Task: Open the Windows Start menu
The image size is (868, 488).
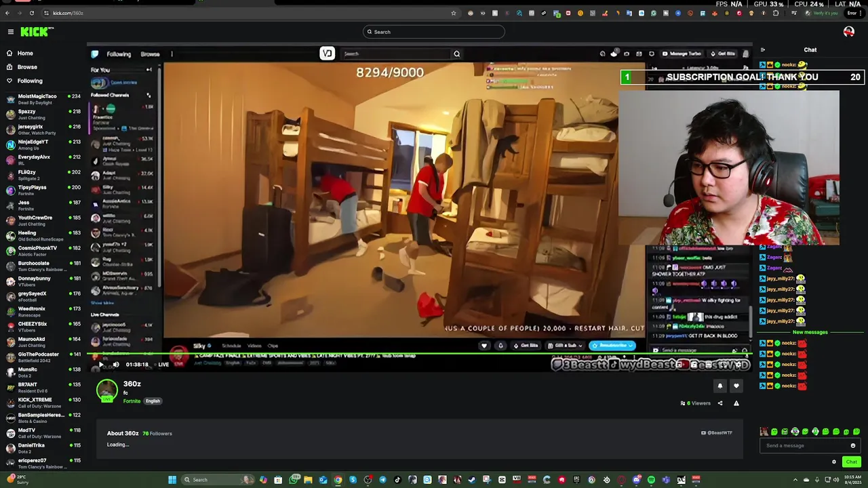Action: coord(172,480)
